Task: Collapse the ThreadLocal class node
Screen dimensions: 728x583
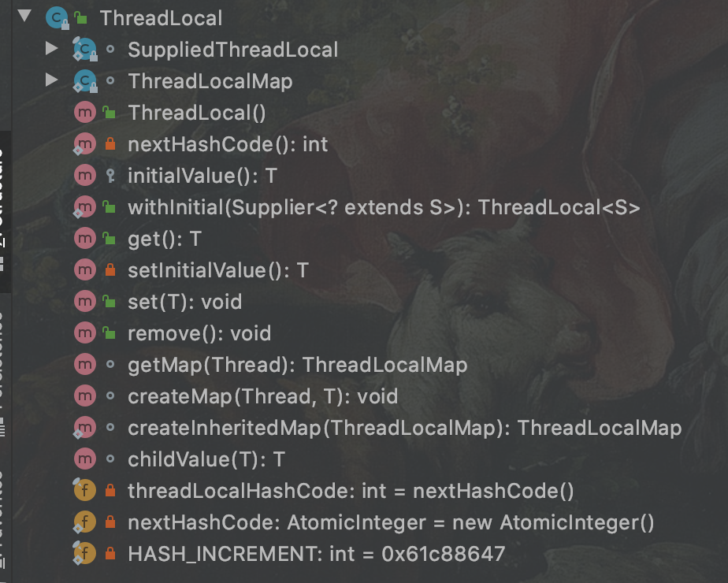Action: 24,16
